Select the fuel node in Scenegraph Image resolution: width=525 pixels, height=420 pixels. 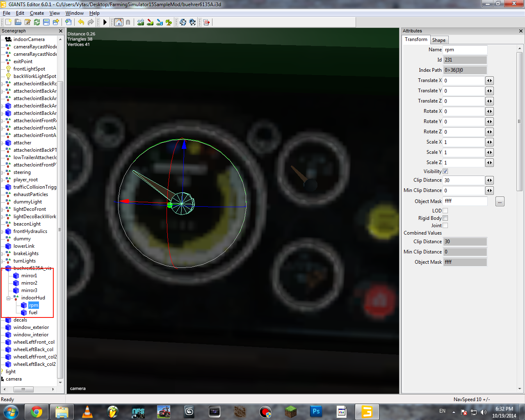click(x=33, y=313)
